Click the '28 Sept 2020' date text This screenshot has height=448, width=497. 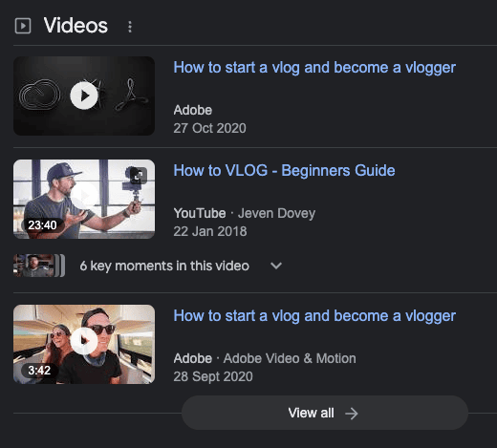213,376
